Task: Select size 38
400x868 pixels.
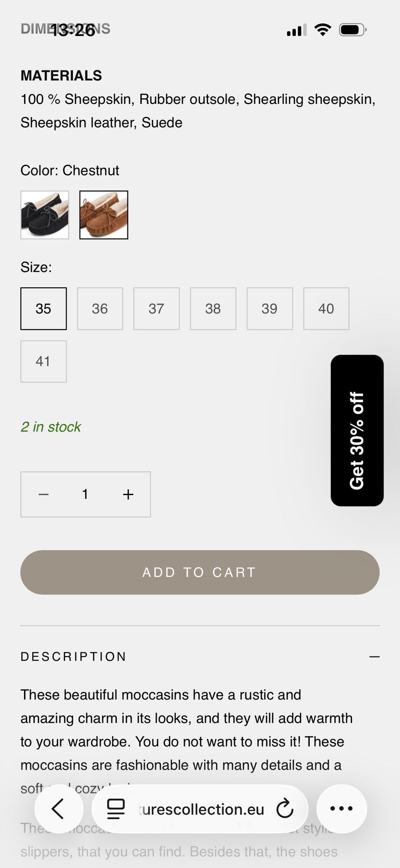Action: tap(213, 309)
